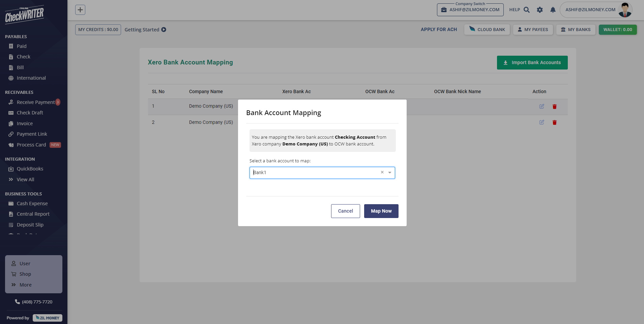Image resolution: width=644 pixels, height=324 pixels.
Task: Open MY PAYEES
Action: pos(533,30)
